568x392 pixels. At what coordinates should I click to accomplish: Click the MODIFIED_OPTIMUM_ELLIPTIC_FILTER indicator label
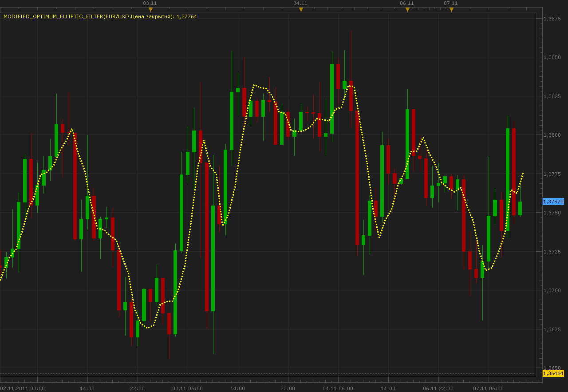100,16
